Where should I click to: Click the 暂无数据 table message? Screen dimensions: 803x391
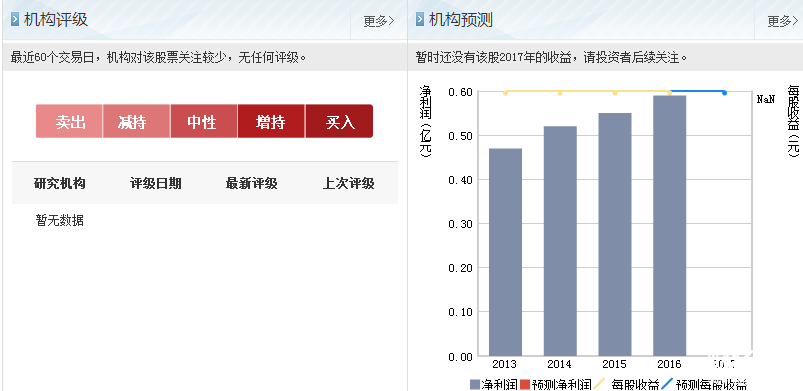[x=59, y=221]
